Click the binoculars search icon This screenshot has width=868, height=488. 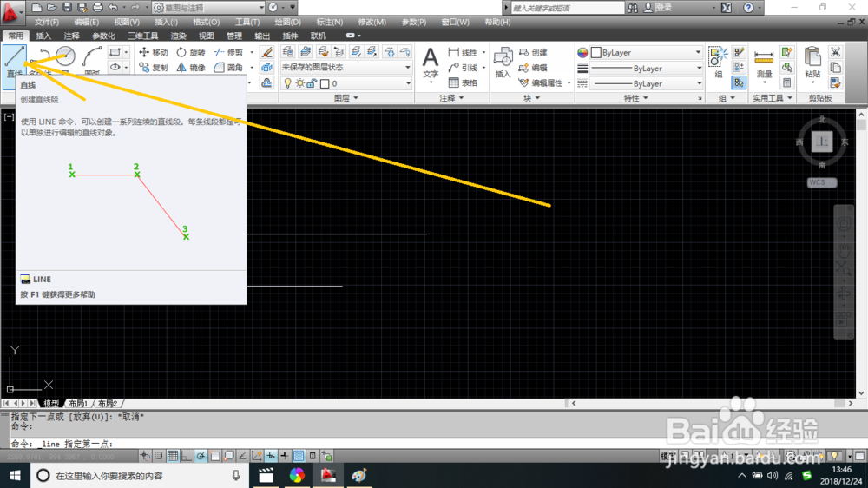(x=633, y=7)
